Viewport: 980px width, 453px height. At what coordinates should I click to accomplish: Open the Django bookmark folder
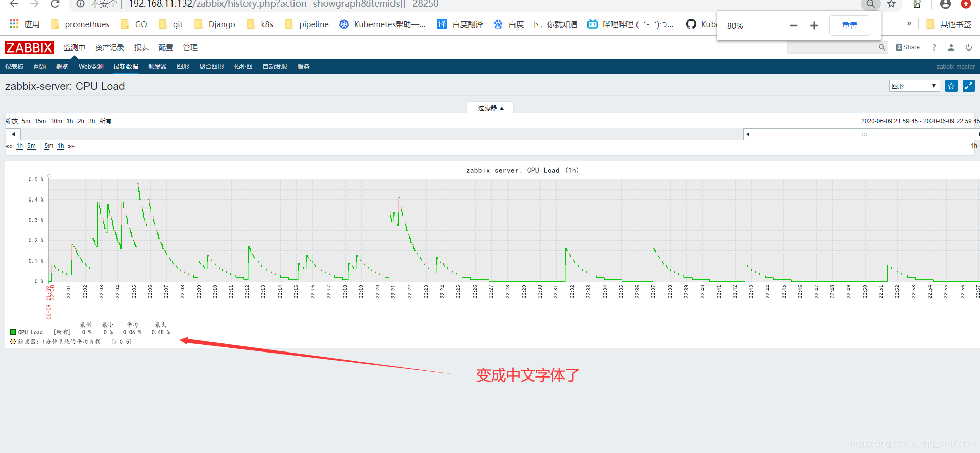215,24
